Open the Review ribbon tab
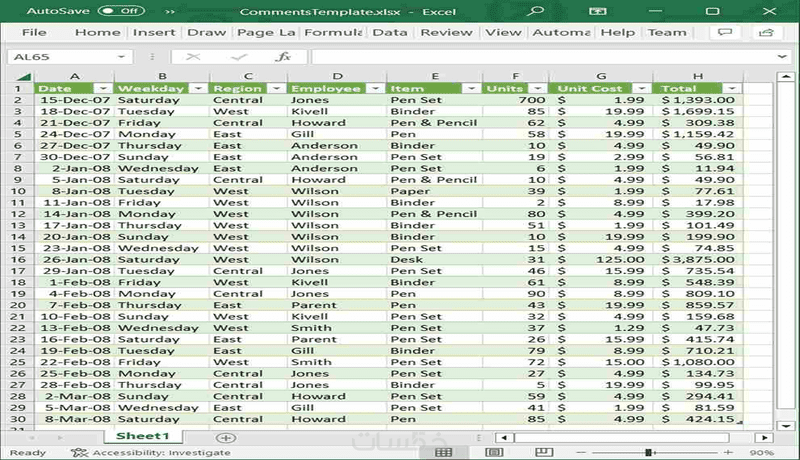 click(446, 32)
